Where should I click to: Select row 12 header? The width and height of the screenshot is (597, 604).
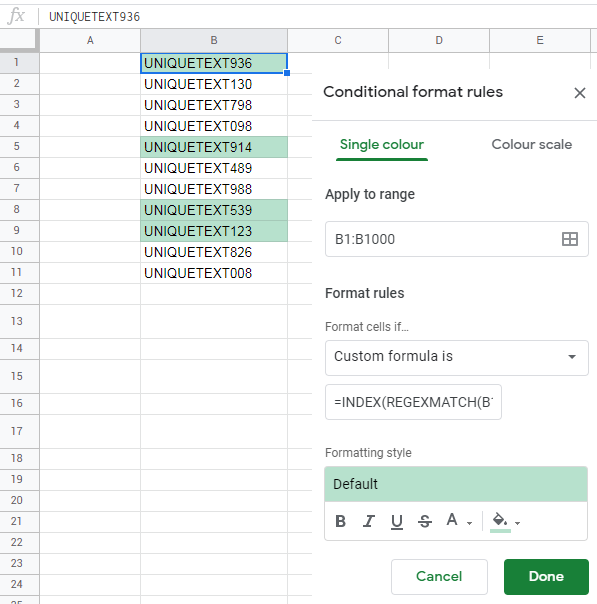[19, 294]
